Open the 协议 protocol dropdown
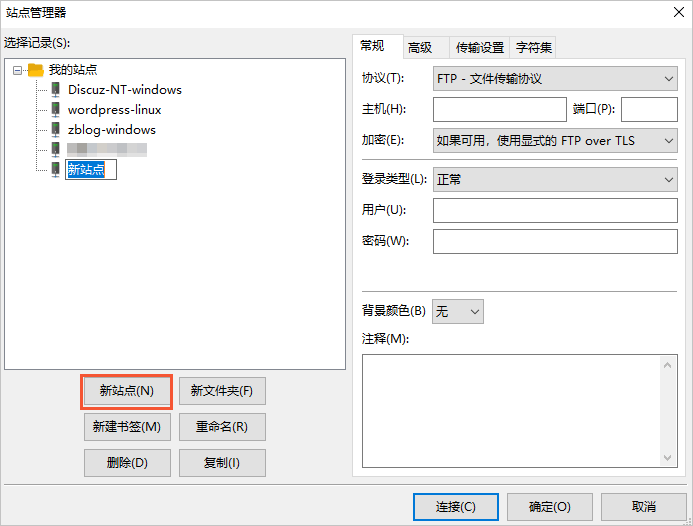 (555, 79)
